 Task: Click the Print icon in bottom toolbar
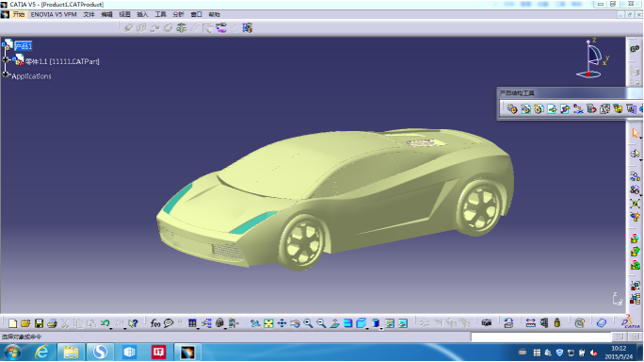point(52,323)
